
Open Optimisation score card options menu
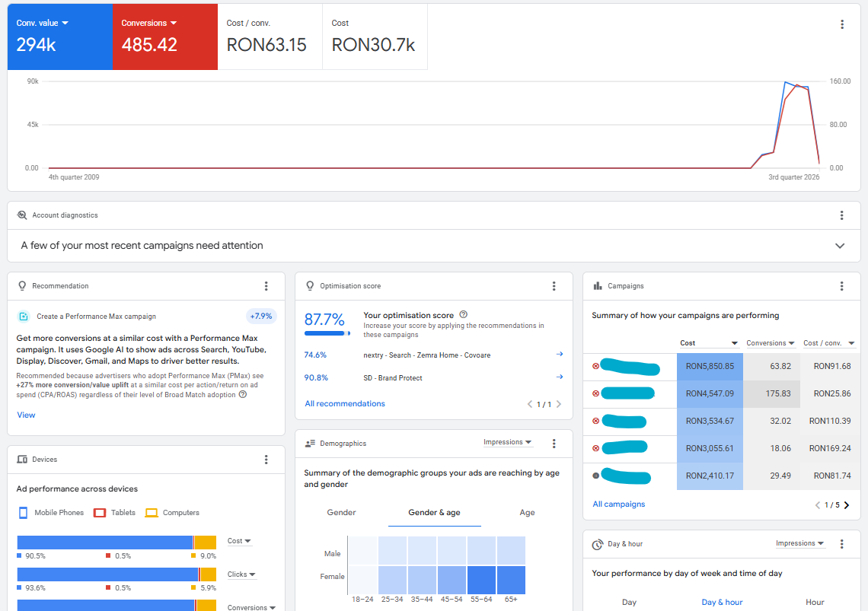(x=554, y=286)
